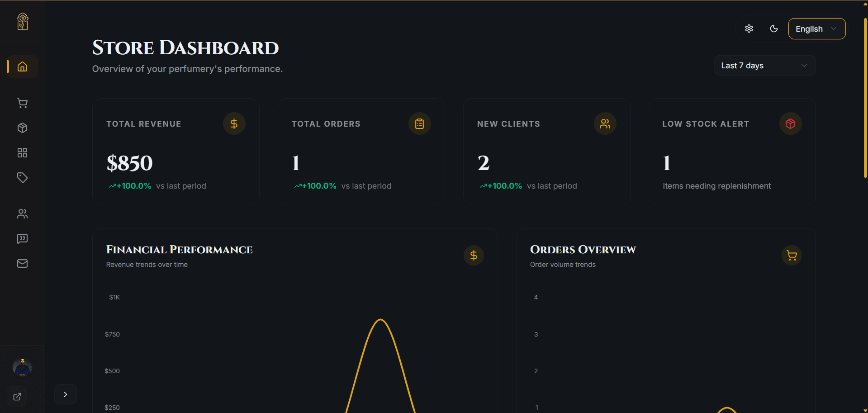Toggle dark mode with the moon icon
Screen dimensions: 868x413
(x=774, y=29)
